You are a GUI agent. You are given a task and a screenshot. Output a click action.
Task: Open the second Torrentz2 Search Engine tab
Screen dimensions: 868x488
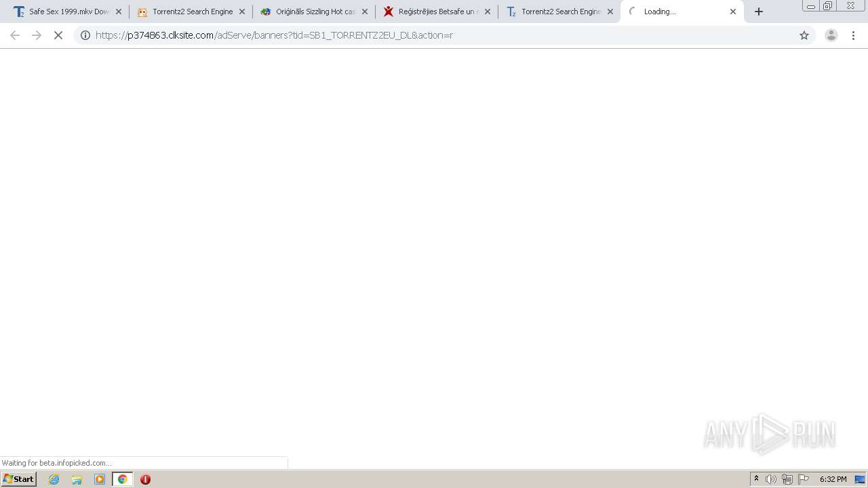[x=559, y=12]
